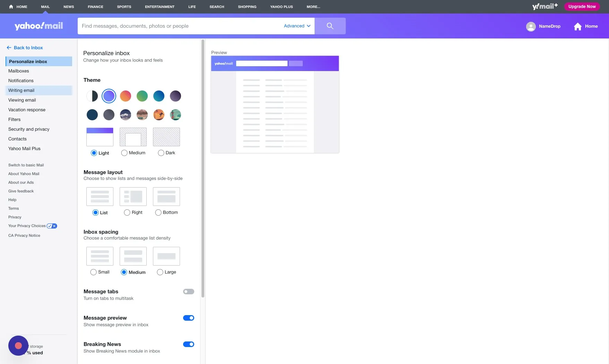Click the Your Privacy Choices icon
Screen dimensions: 609x364
[x=52, y=226]
